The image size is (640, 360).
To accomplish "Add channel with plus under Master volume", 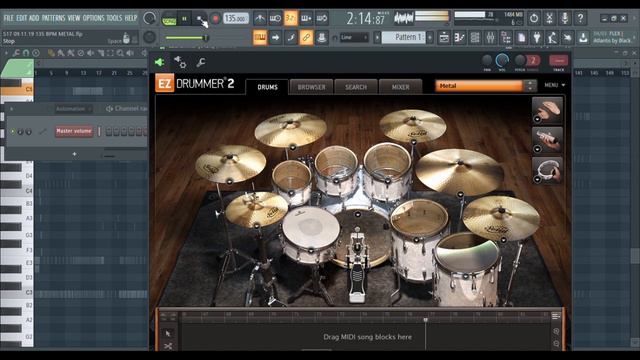I will [74, 154].
